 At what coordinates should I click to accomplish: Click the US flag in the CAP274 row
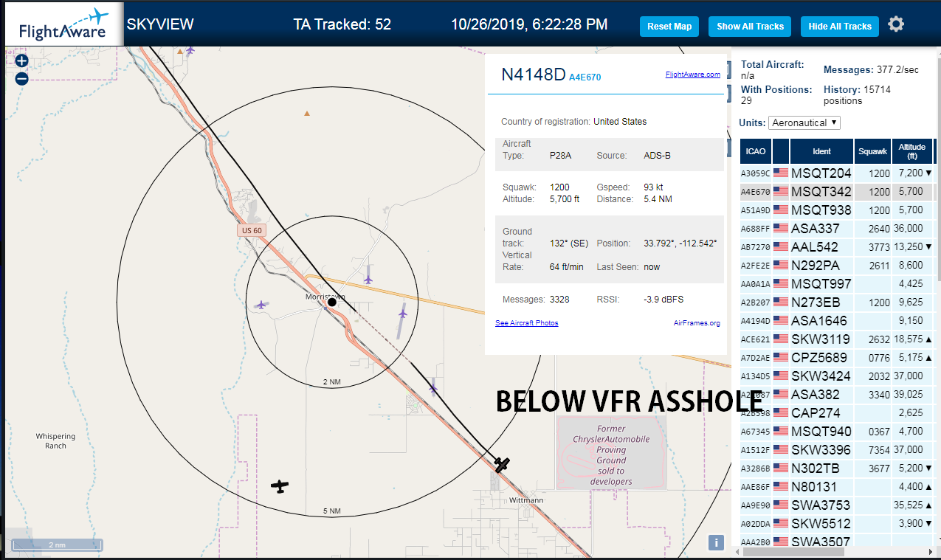781,412
